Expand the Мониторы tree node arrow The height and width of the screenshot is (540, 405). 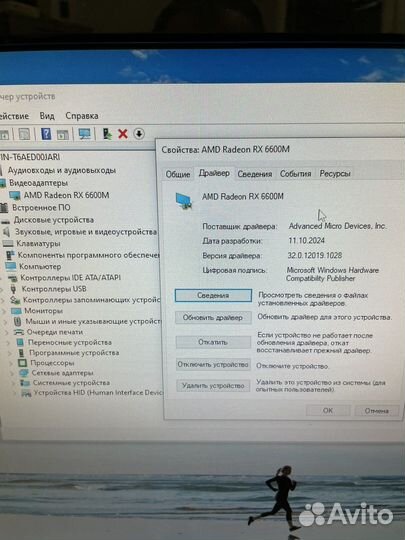[4, 311]
